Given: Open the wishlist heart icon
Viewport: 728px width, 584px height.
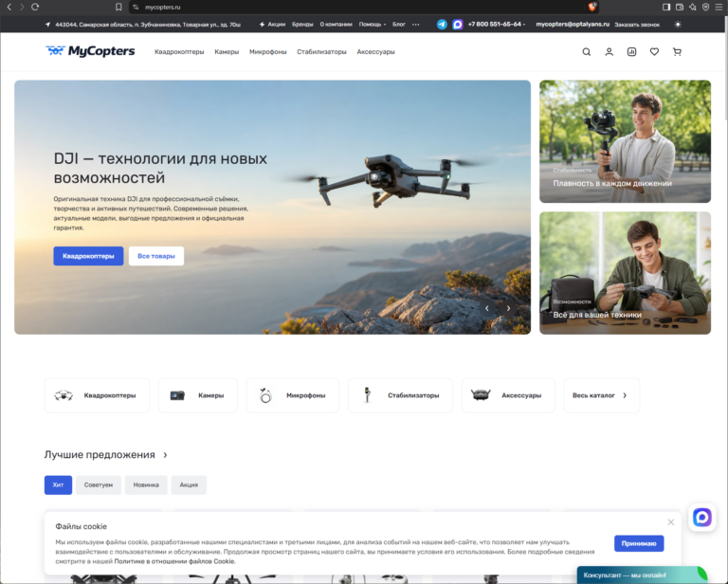Looking at the screenshot, I should click(x=654, y=52).
